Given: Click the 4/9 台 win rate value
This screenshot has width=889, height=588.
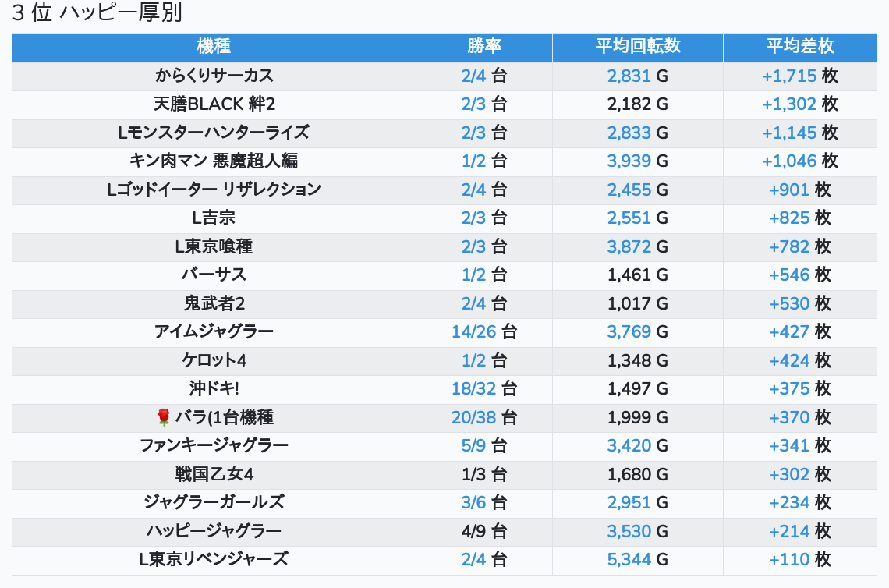Looking at the screenshot, I should click(x=484, y=531).
